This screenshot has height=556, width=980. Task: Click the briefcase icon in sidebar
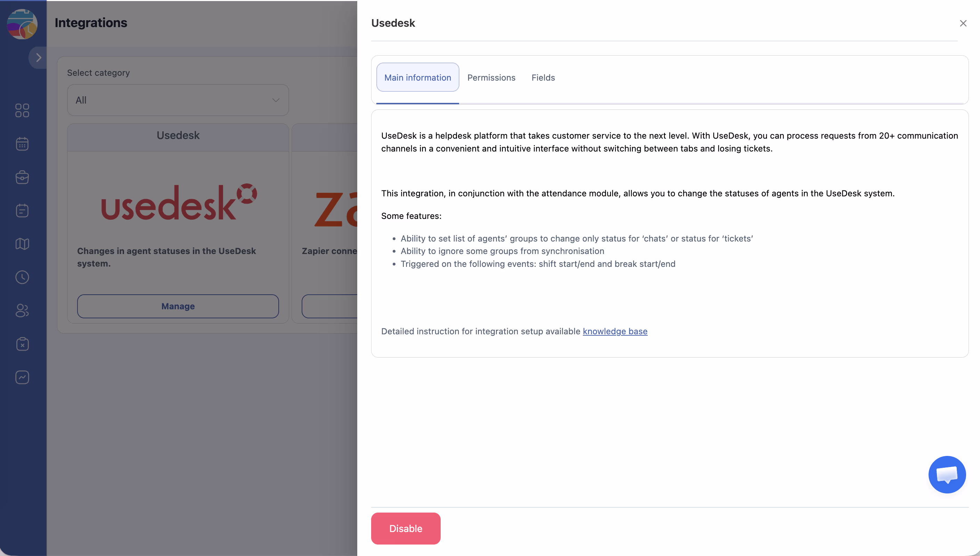22,177
